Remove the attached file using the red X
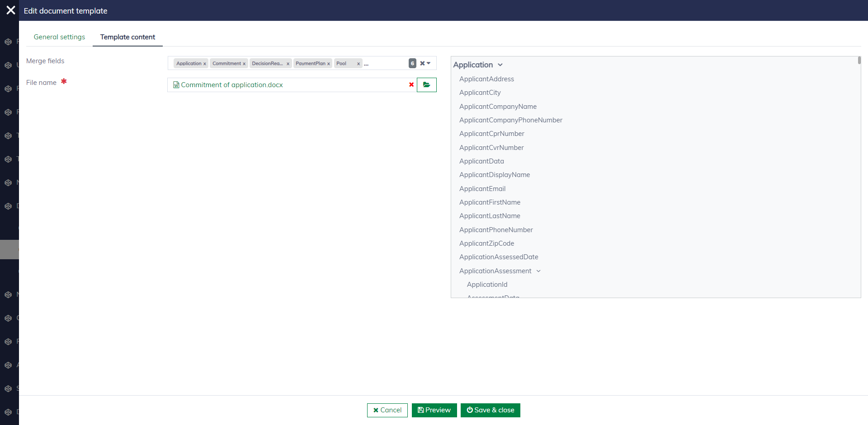Image resolution: width=868 pixels, height=425 pixels. (x=411, y=85)
